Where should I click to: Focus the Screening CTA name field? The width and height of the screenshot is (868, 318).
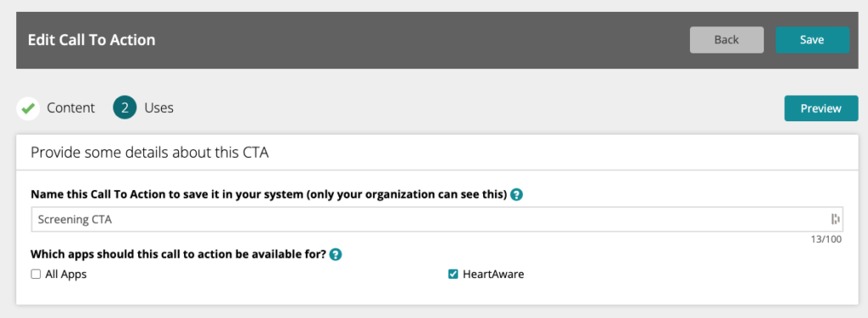437,220
